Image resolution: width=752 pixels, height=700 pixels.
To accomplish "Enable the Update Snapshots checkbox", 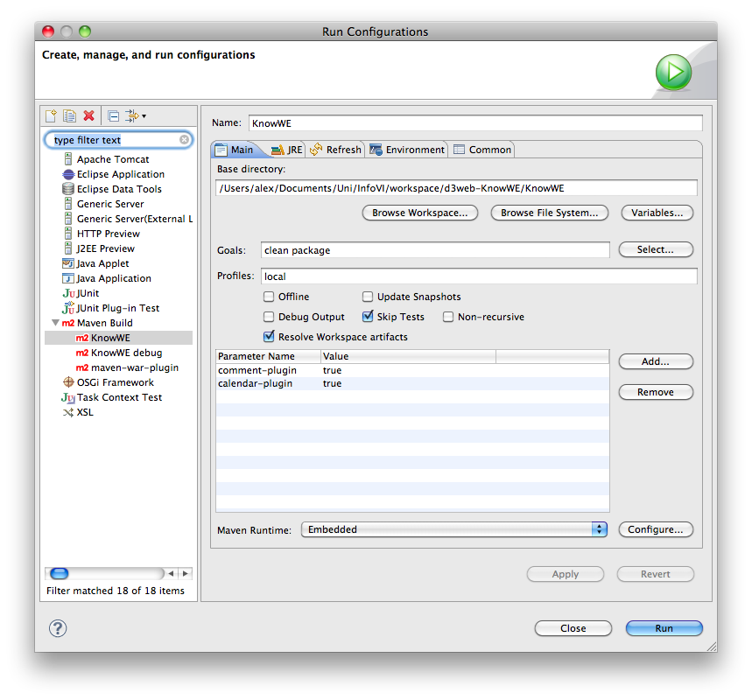I will pyautogui.click(x=368, y=297).
